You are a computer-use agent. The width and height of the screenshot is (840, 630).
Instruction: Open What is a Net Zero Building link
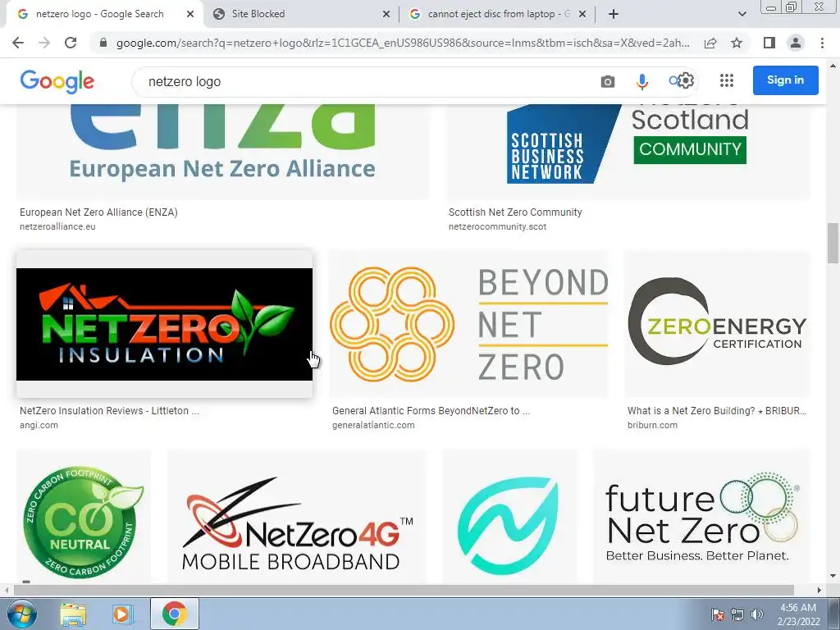click(x=717, y=411)
